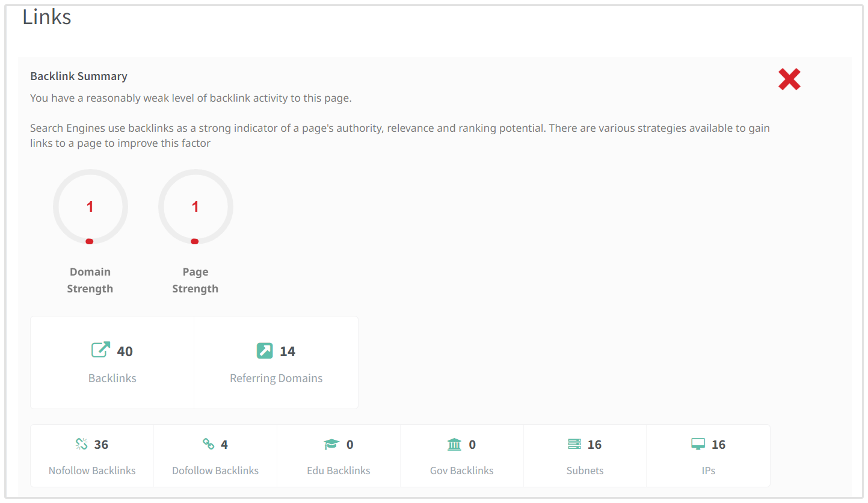868x503 pixels.
Task: Click the Dofollow Backlinks label
Action: tap(215, 471)
